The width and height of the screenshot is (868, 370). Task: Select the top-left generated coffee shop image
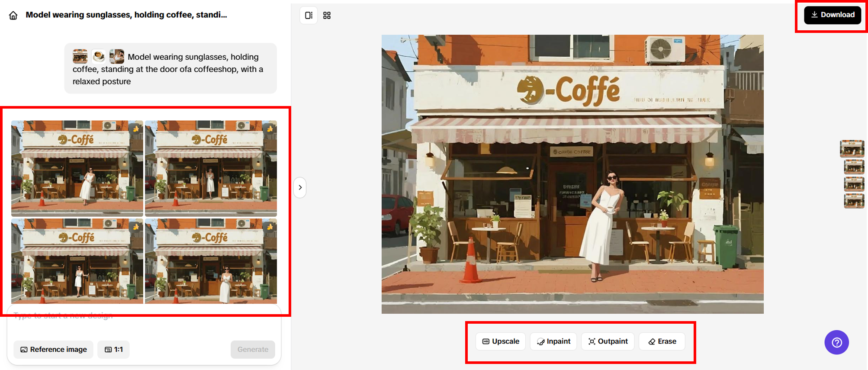[77, 168]
